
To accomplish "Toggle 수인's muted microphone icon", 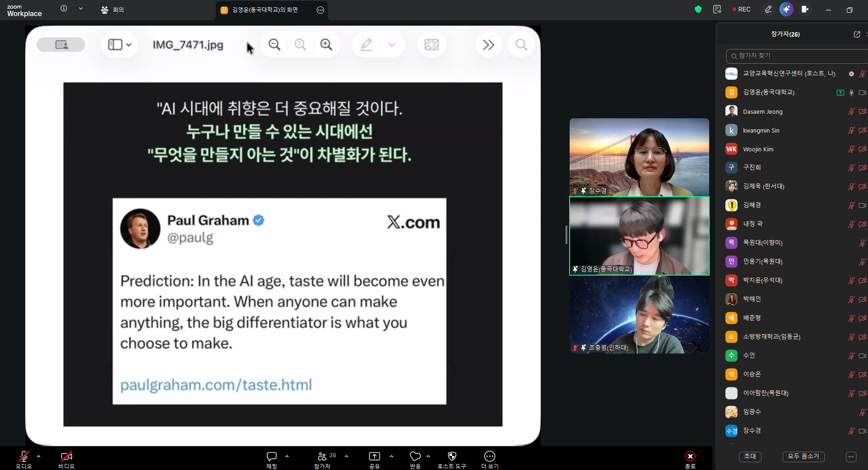I will click(851, 356).
